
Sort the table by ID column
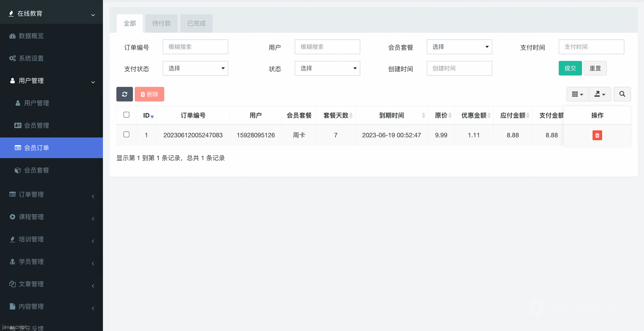coord(147,115)
